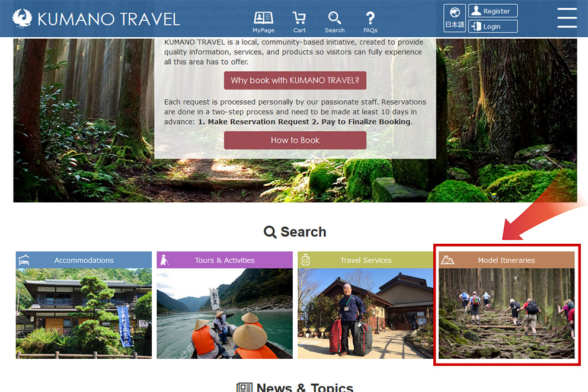Open the traditional inn accommodation photo
The image size is (588, 392).
point(84,314)
